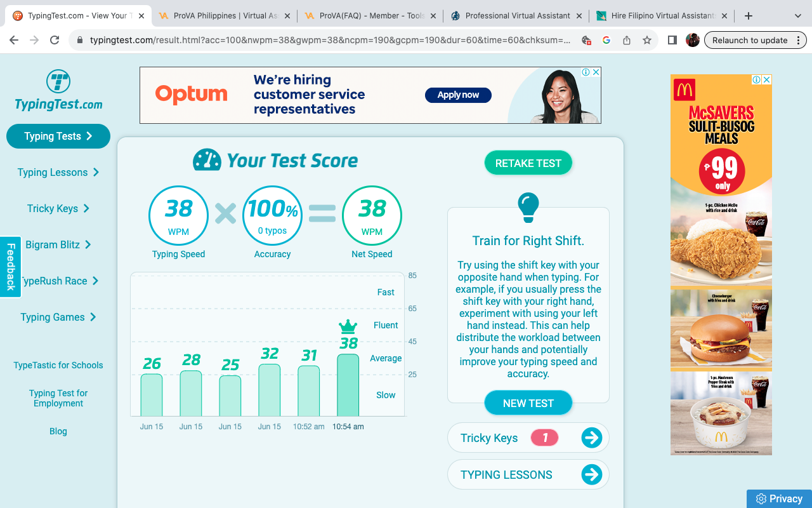Open the share page icon in address bar

(x=627, y=40)
